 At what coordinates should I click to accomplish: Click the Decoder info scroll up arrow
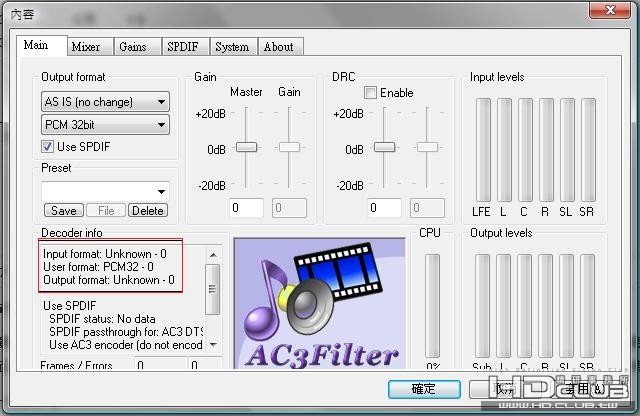click(213, 255)
